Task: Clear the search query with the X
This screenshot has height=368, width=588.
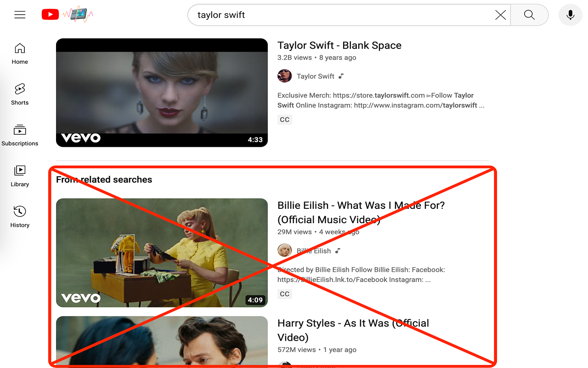Action: [500, 15]
